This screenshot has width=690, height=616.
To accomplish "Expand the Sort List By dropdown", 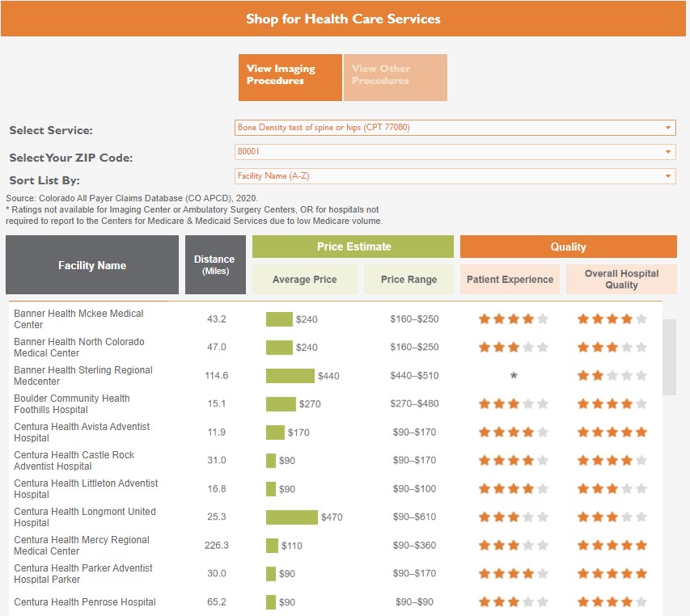I will (x=455, y=176).
